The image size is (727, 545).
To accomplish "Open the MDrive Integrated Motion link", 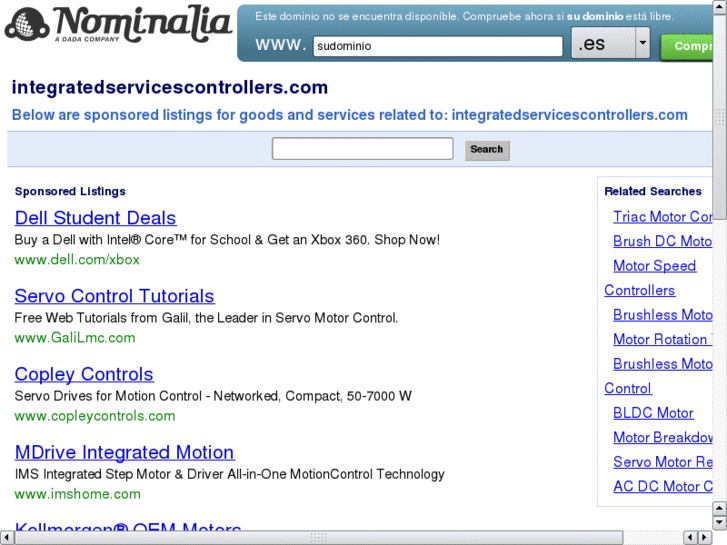I will 125,452.
